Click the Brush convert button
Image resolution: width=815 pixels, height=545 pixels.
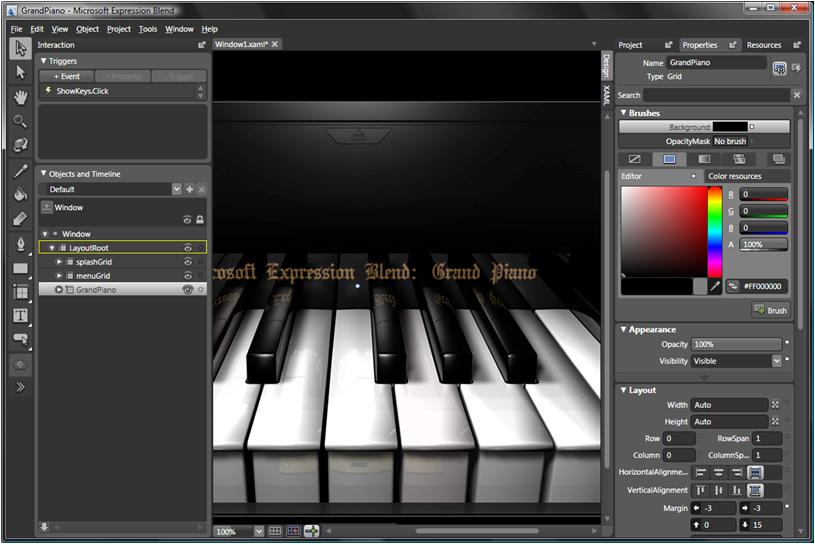771,311
